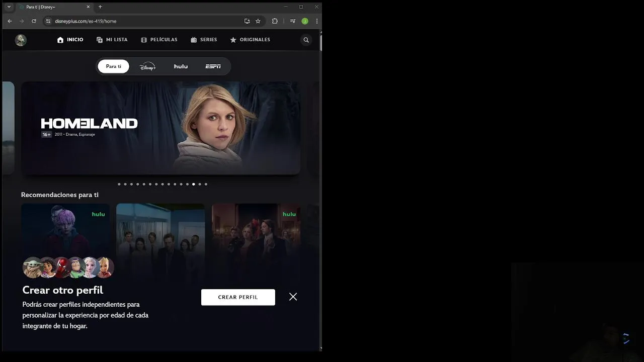Viewport: 644px width, 362px height.
Task: Open a new browser tab
Action: (x=100, y=7)
